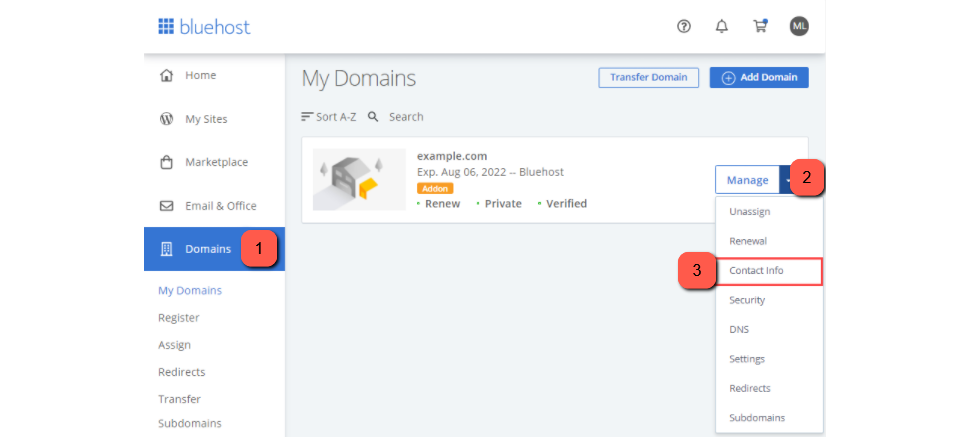Open Transfer in the sidebar submenu
The width and height of the screenshot is (970, 437).
pyautogui.click(x=179, y=399)
